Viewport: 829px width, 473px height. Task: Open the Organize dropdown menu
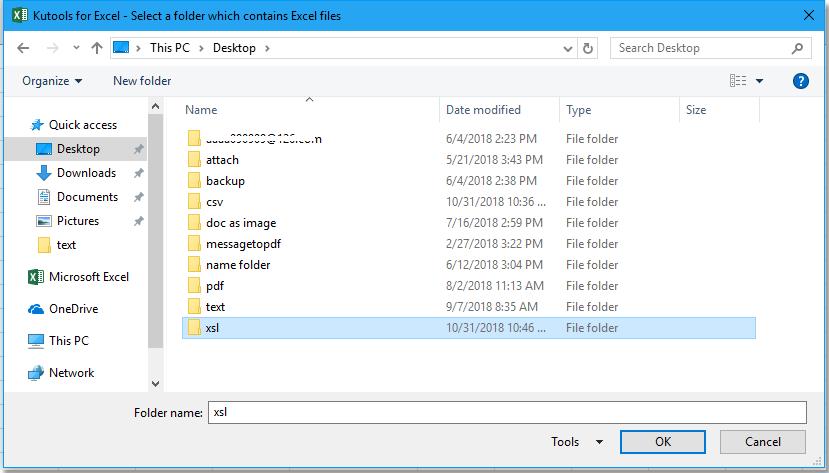(x=52, y=81)
